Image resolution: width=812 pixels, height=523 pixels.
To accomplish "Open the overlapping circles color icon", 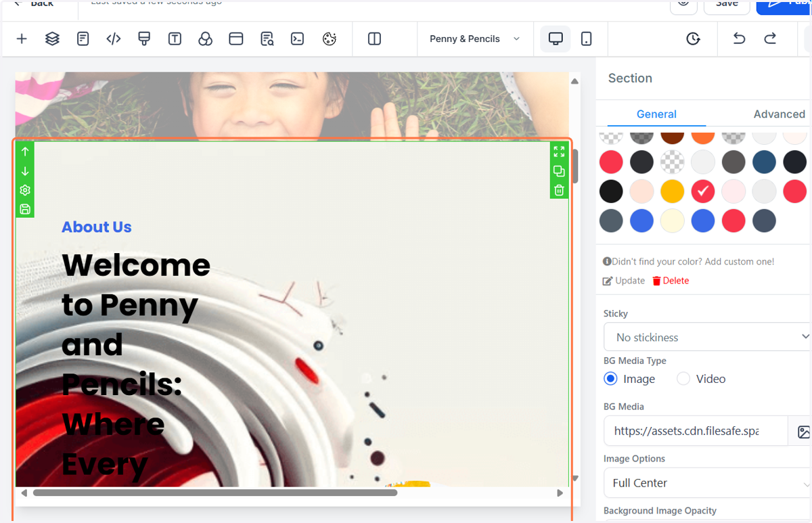I will (x=205, y=39).
